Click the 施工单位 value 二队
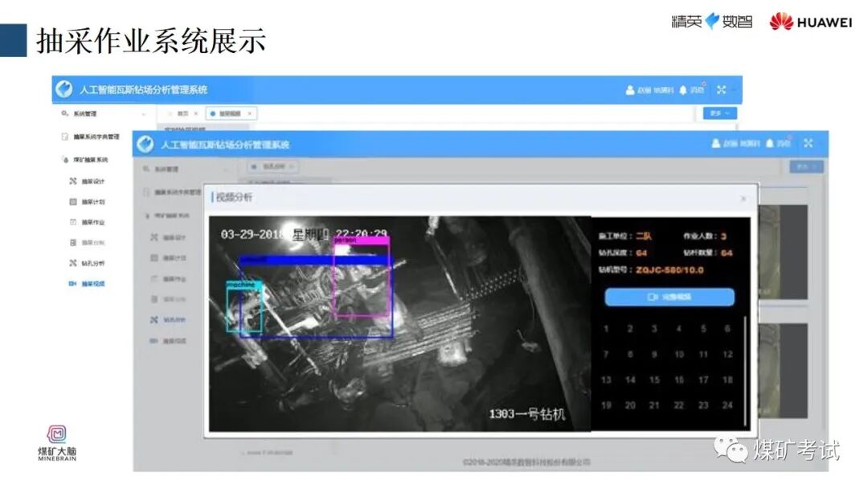The width and height of the screenshot is (868, 489). click(x=643, y=236)
